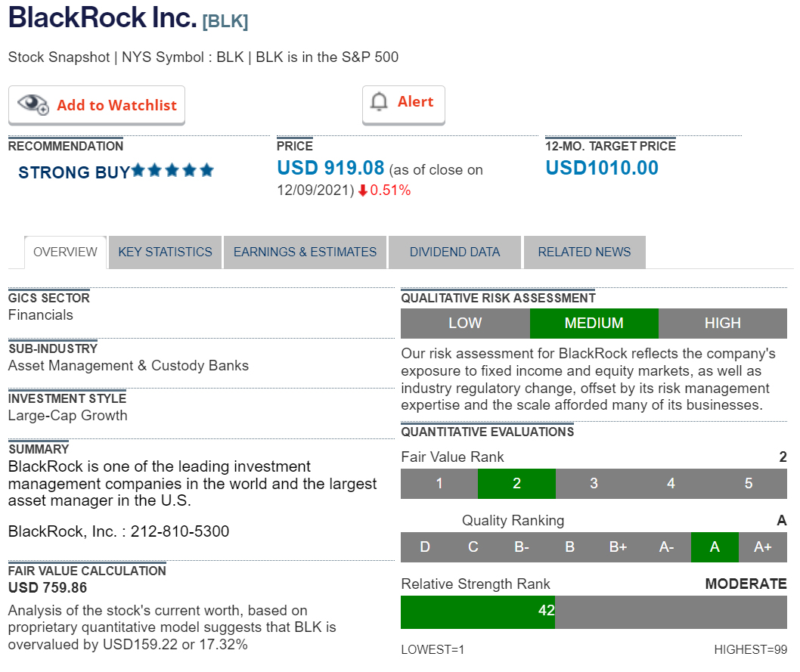Click the A+ quality ranking box

pyautogui.click(x=762, y=547)
